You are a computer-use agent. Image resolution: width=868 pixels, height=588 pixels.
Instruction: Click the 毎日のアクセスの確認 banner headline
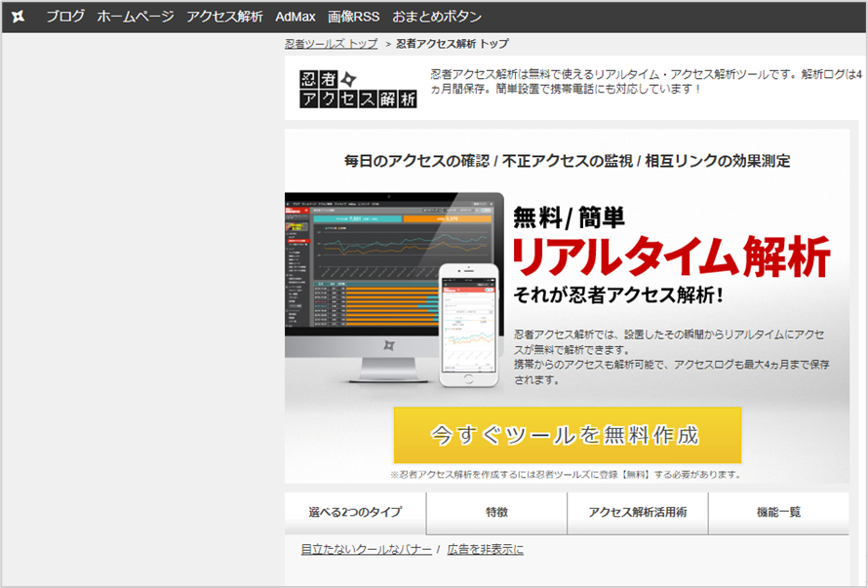(x=568, y=161)
